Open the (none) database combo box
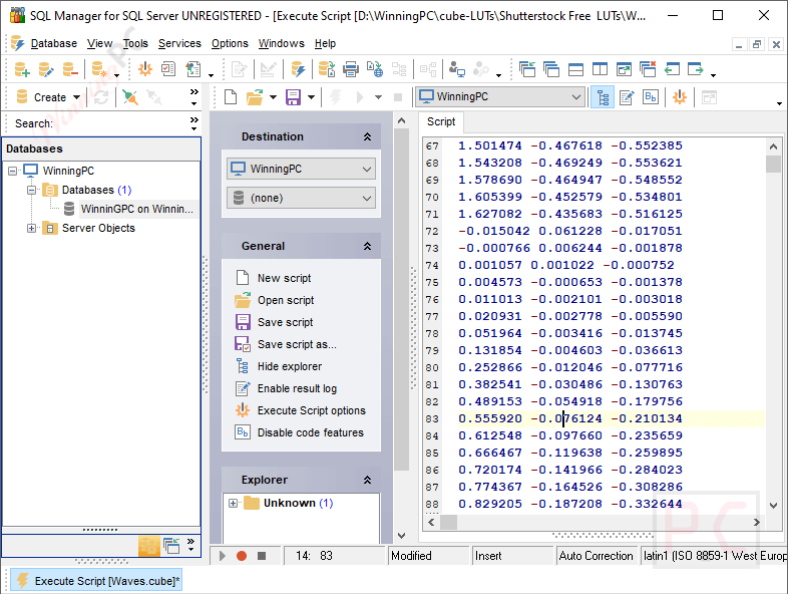788x594 pixels. (301, 198)
